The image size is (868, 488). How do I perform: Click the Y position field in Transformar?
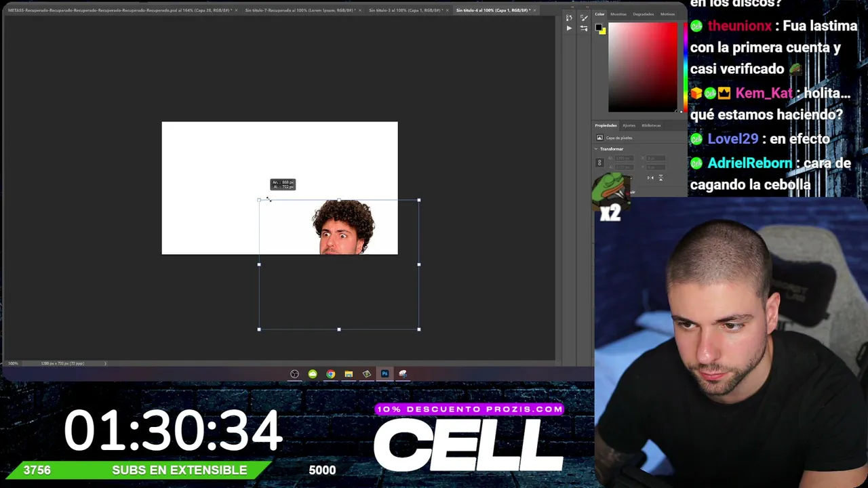[x=656, y=167]
